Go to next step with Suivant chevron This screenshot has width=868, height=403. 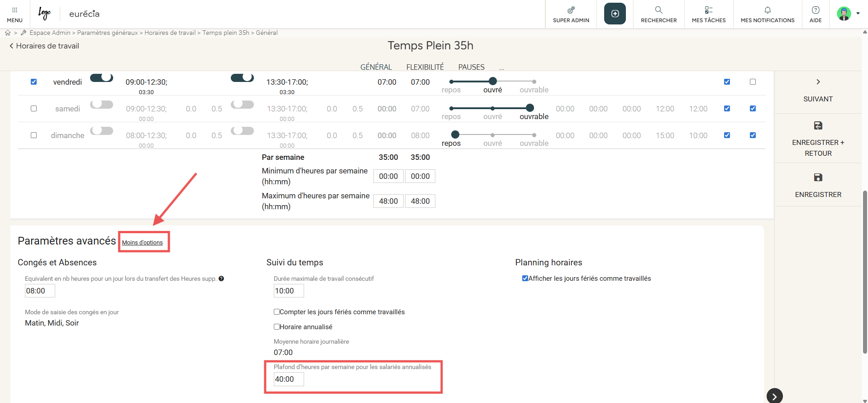tap(818, 82)
